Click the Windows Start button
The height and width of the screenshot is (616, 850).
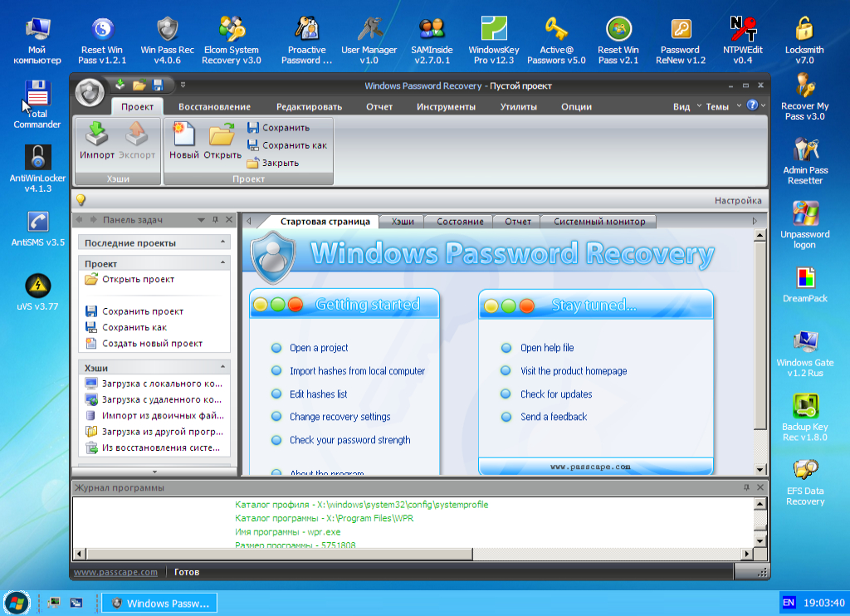tap(17, 603)
